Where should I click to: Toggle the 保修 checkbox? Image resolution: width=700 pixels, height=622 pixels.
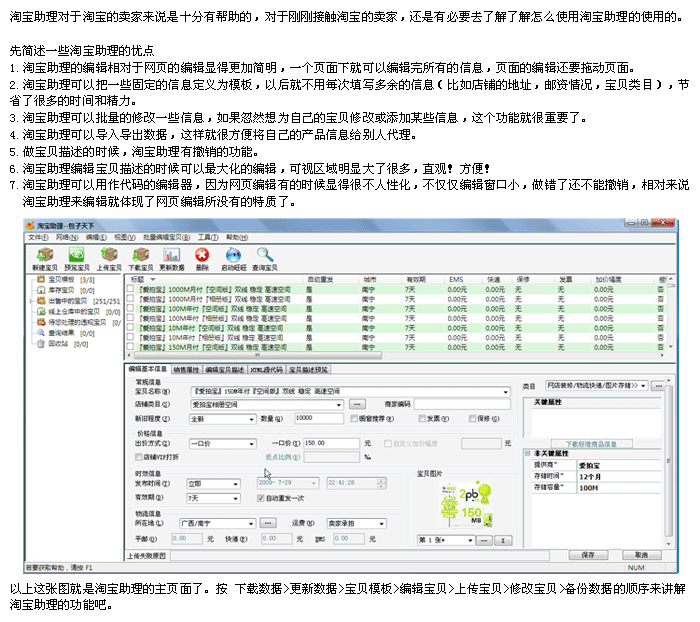click(x=472, y=418)
